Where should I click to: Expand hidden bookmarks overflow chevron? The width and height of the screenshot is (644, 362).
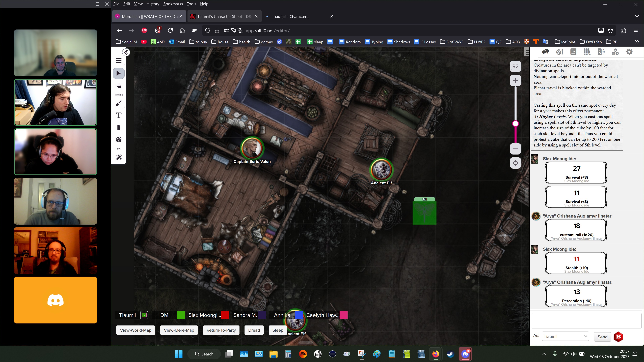point(636,42)
